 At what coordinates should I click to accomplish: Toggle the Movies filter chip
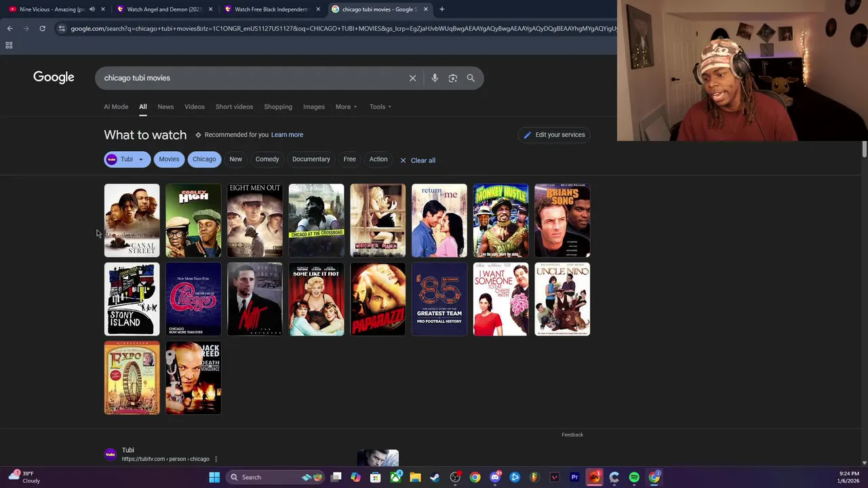169,159
